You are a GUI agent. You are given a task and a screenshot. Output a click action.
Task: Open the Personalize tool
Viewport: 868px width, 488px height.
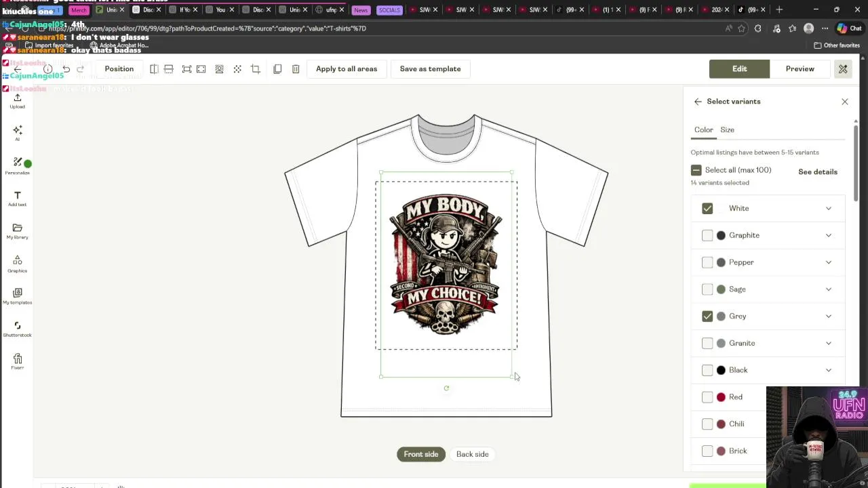coord(17,165)
